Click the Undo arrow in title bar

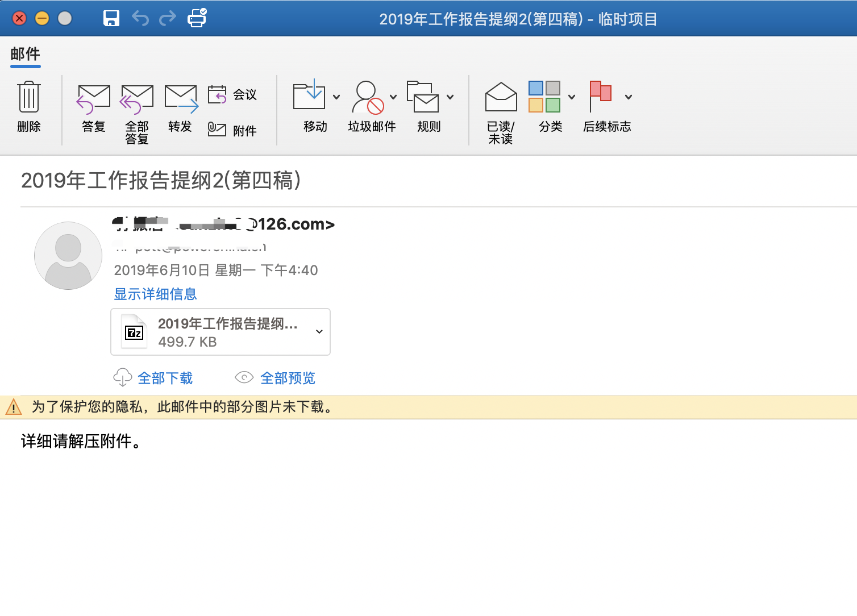click(140, 19)
